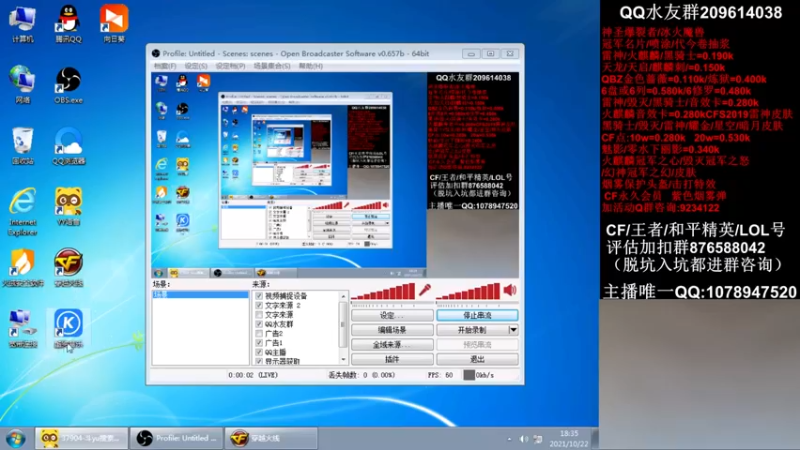Select the 视频捕捉设备 source name

coord(286,296)
